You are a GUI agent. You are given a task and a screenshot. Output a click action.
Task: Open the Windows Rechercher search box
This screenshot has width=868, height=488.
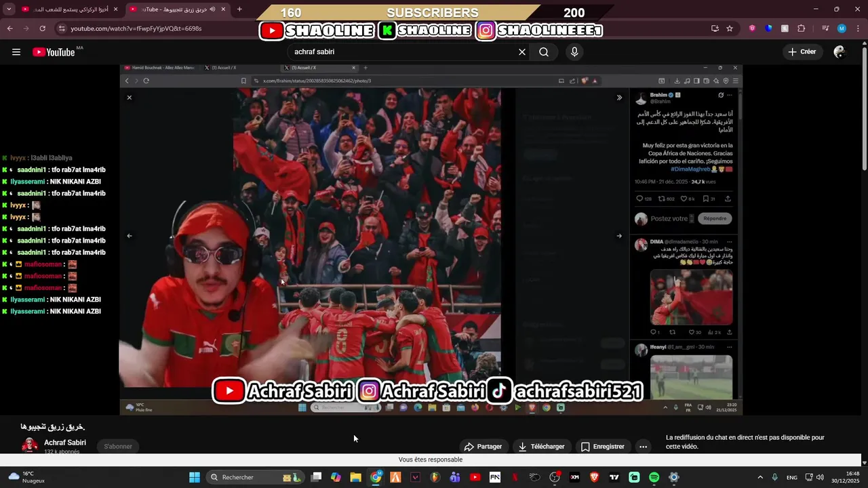pos(256,477)
